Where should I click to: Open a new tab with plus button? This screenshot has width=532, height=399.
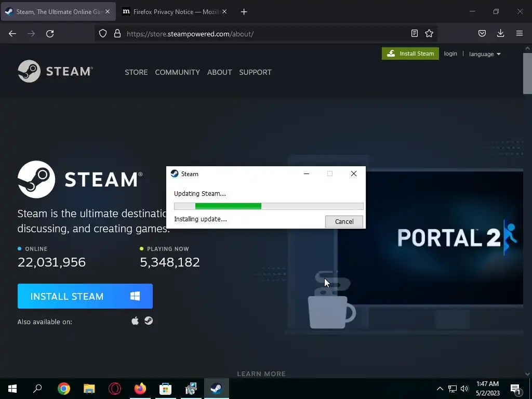[244, 12]
